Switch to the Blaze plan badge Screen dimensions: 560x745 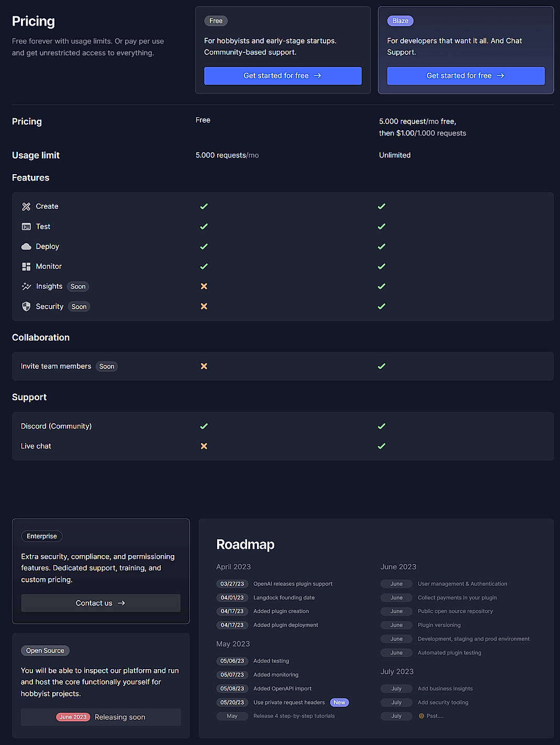400,21
